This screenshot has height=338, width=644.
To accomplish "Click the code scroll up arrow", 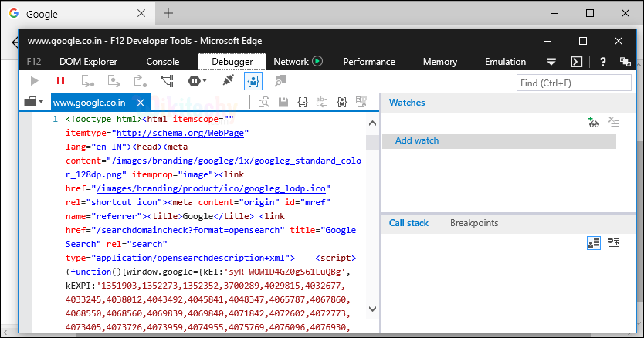I will 372,123.
